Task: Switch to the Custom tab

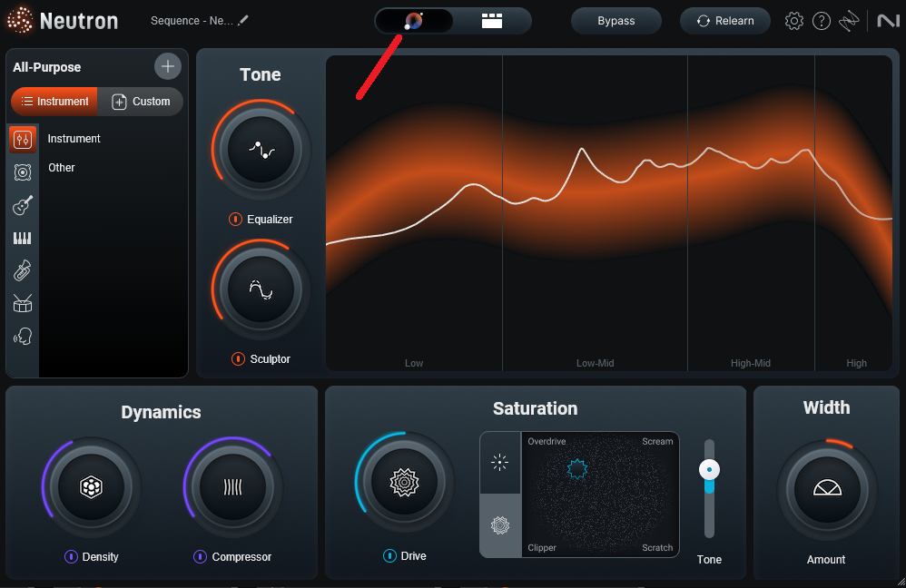Action: [141, 101]
